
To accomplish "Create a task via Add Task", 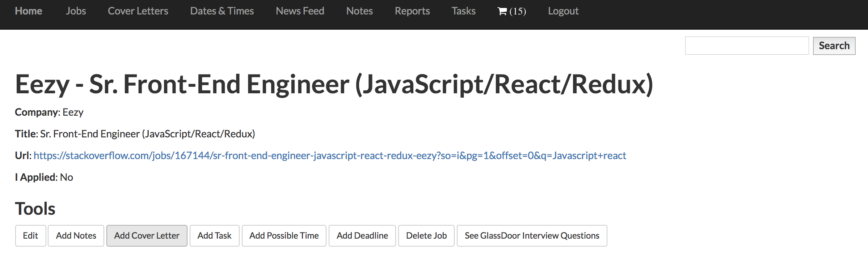I will (214, 236).
